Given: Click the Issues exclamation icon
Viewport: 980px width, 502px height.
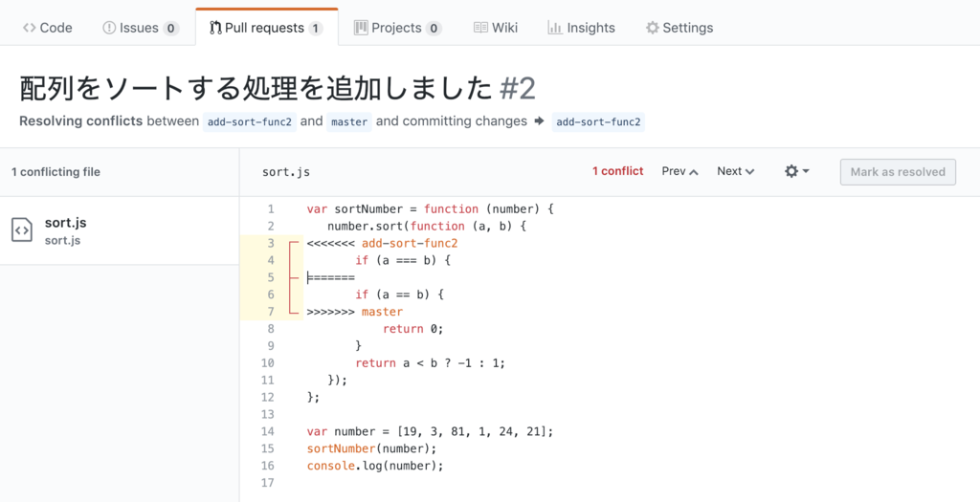Looking at the screenshot, I should (109, 28).
